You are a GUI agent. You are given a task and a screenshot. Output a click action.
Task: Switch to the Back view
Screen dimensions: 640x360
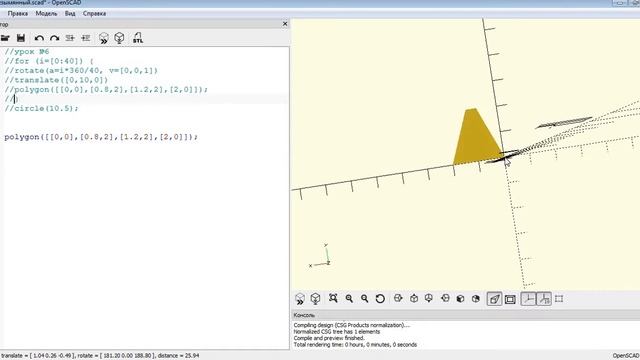pos(476,299)
